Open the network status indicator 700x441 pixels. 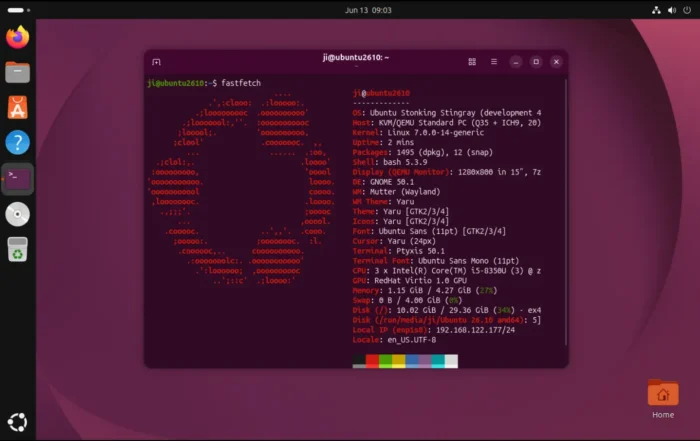click(x=656, y=10)
